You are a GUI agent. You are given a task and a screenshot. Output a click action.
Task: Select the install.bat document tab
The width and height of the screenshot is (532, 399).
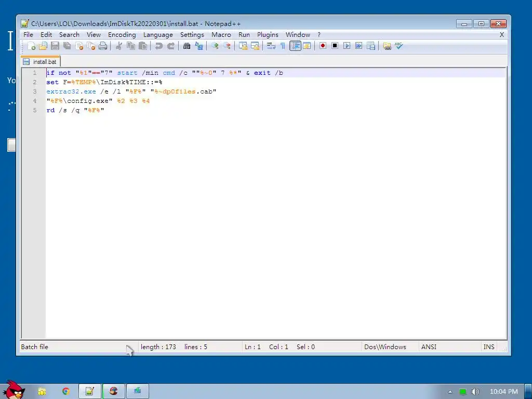tap(41, 62)
